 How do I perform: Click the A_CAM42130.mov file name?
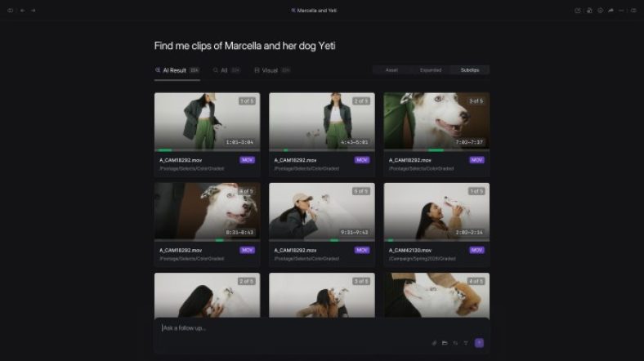[410, 250]
